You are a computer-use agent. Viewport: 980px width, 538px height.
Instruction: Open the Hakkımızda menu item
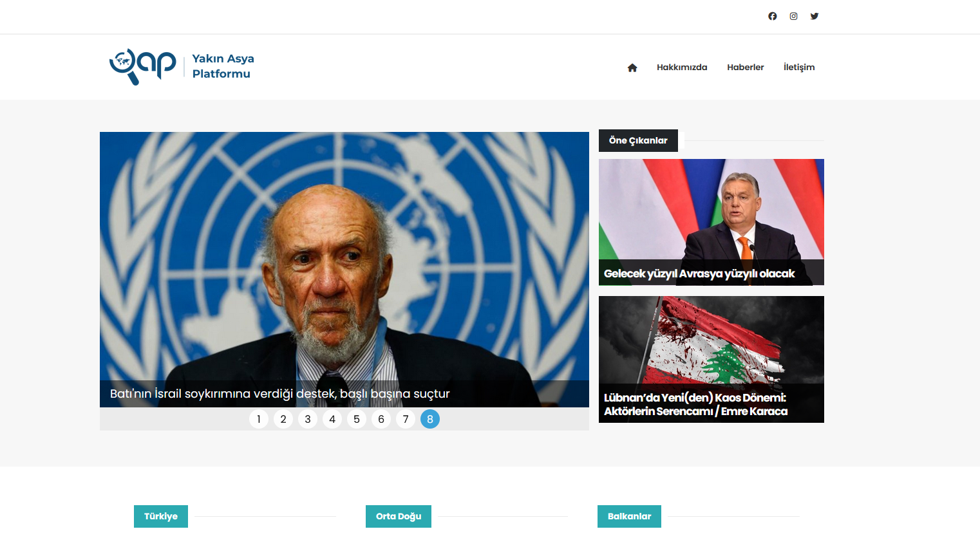tap(682, 67)
